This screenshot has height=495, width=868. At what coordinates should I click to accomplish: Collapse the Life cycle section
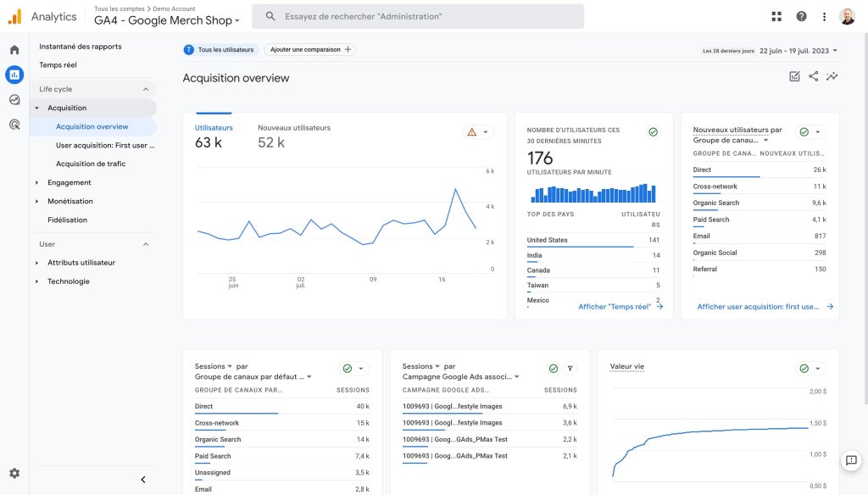click(x=146, y=89)
